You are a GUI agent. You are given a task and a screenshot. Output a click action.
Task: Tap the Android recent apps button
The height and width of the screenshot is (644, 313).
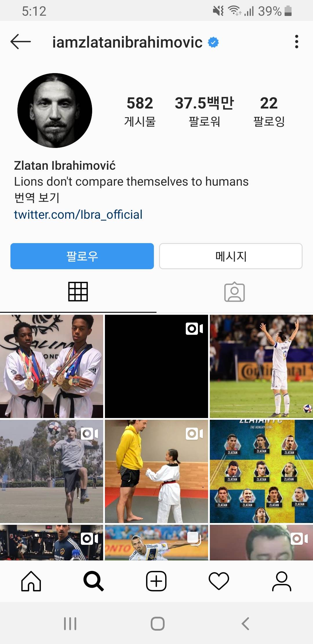click(x=70, y=623)
